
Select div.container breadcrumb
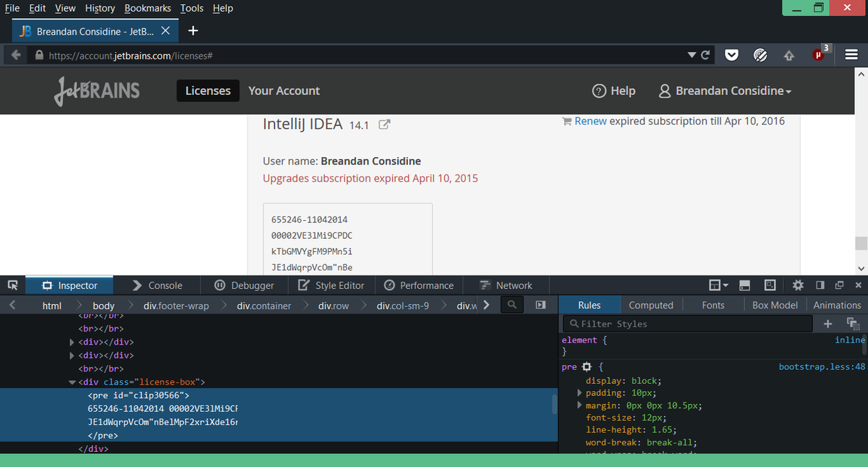click(x=264, y=306)
